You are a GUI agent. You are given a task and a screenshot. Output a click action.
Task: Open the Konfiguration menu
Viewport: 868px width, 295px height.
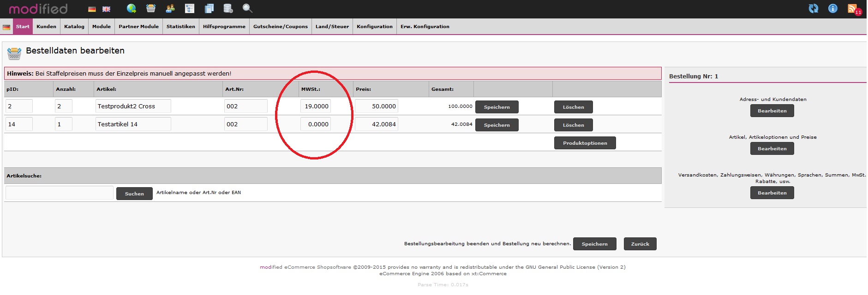tap(374, 27)
